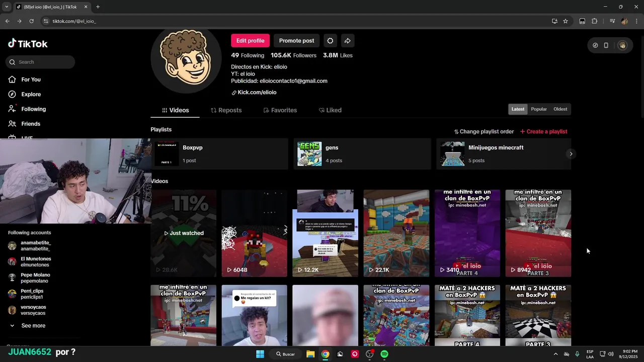The image size is (644, 362).
Task: Click the Followers count
Action: (x=293, y=55)
